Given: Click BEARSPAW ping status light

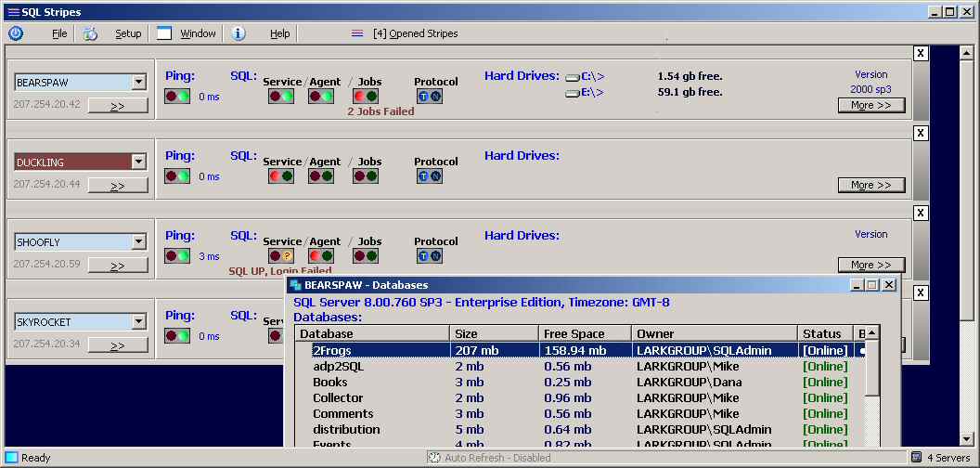Looking at the screenshot, I should click(x=177, y=97).
